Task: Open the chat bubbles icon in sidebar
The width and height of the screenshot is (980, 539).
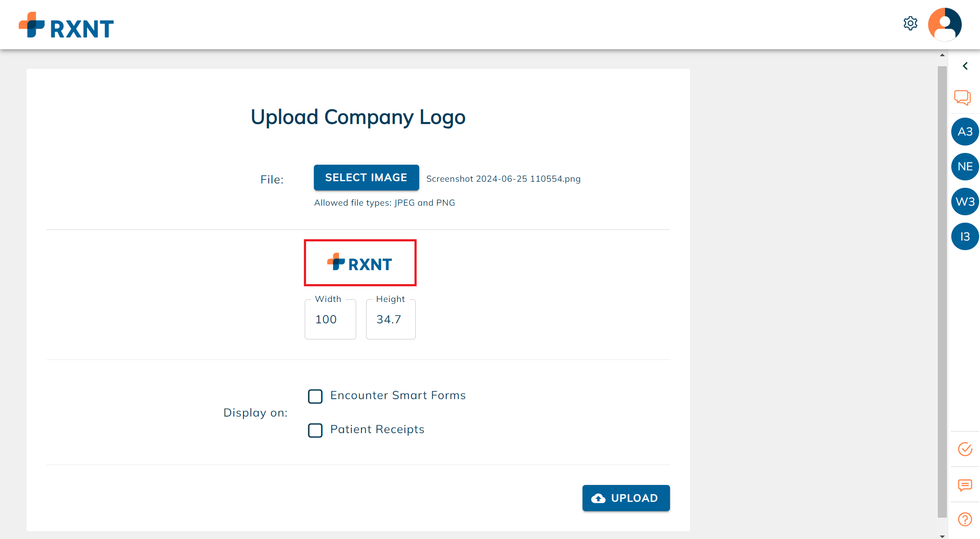Action: (963, 97)
